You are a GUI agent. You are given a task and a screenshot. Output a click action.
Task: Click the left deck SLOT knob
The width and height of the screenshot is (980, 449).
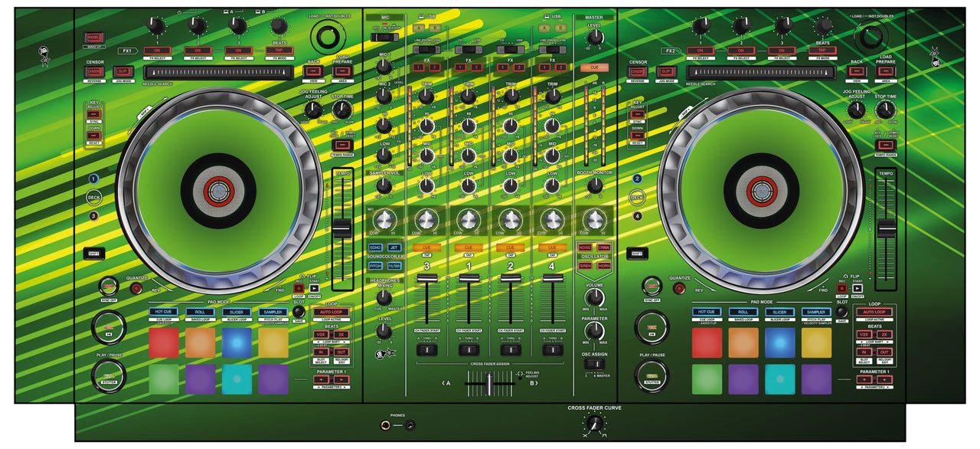299,313
